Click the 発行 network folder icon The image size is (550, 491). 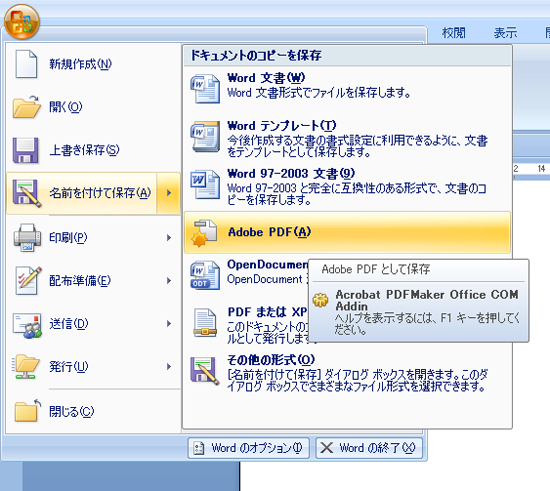pos(26,366)
